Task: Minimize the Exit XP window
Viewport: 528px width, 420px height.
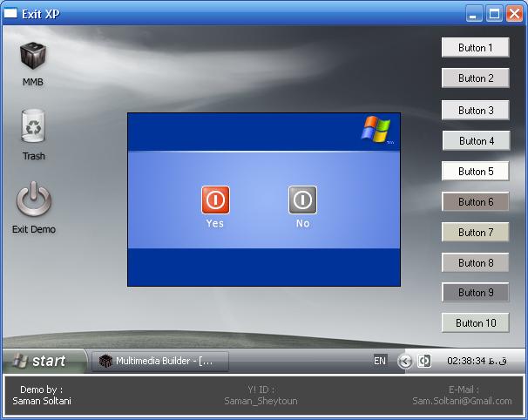Action: [x=473, y=14]
